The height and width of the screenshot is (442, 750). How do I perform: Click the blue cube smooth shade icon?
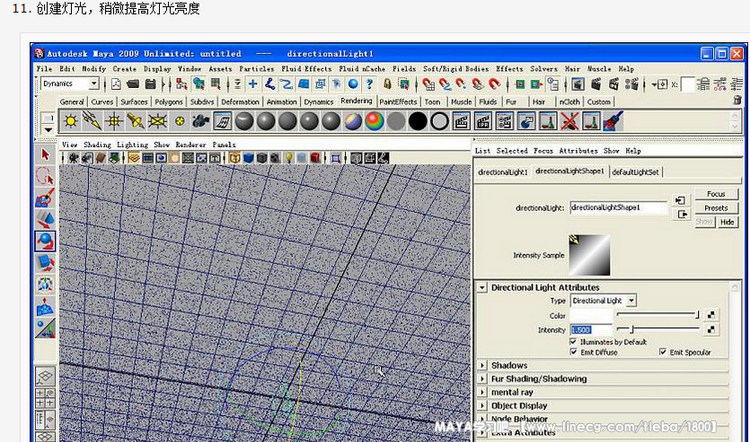(248, 158)
